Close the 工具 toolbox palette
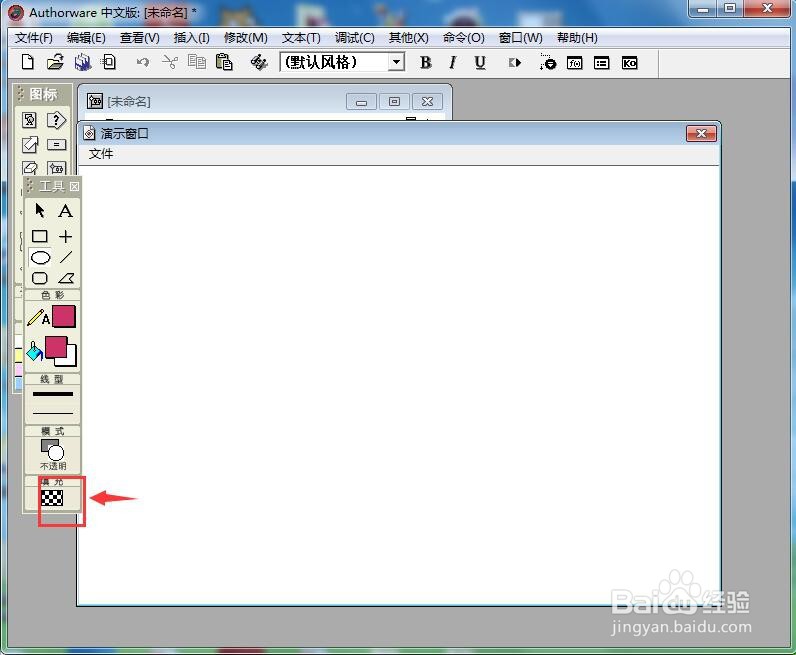 click(74, 186)
